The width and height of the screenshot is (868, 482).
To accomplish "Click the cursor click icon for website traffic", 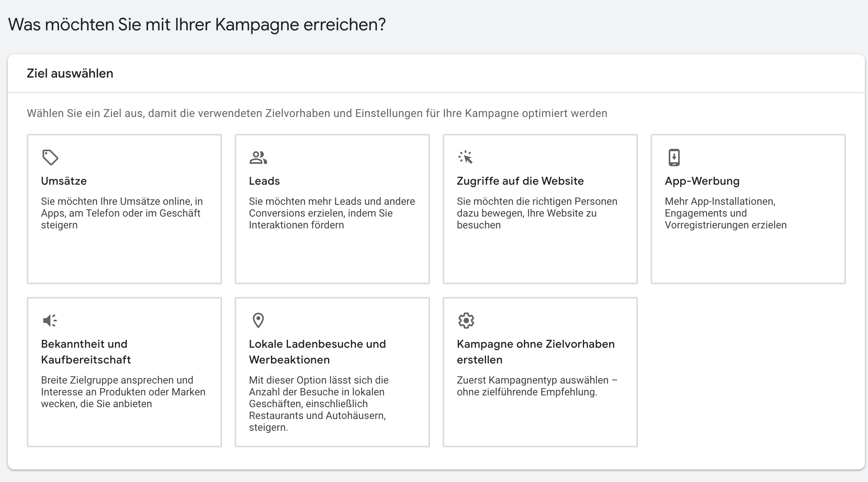I will [x=466, y=157].
